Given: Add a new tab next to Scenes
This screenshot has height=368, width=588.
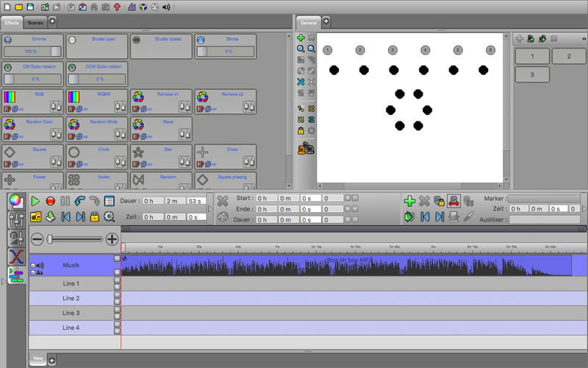Looking at the screenshot, I should (52, 21).
